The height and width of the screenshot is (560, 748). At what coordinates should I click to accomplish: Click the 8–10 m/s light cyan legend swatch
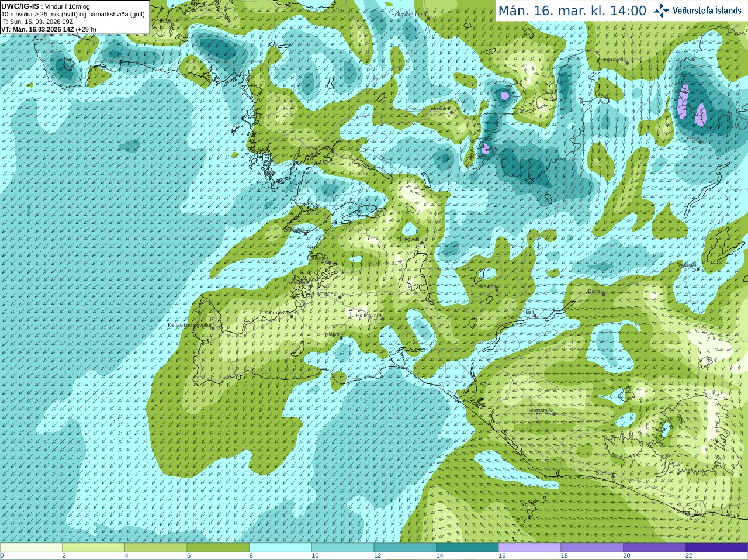[280, 548]
